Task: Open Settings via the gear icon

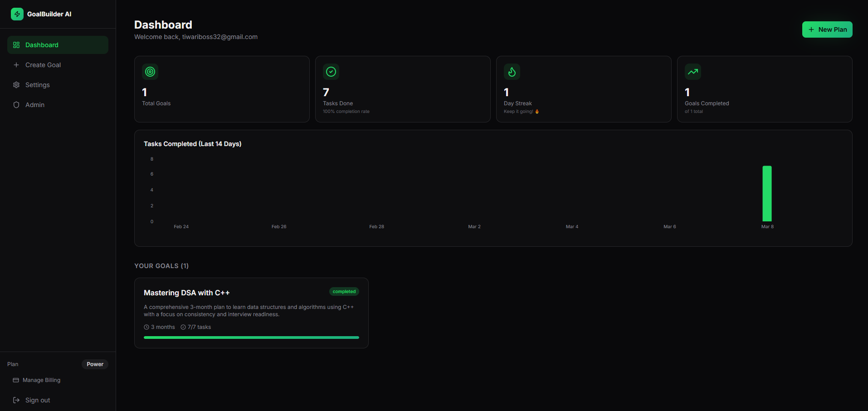Action: coord(16,85)
